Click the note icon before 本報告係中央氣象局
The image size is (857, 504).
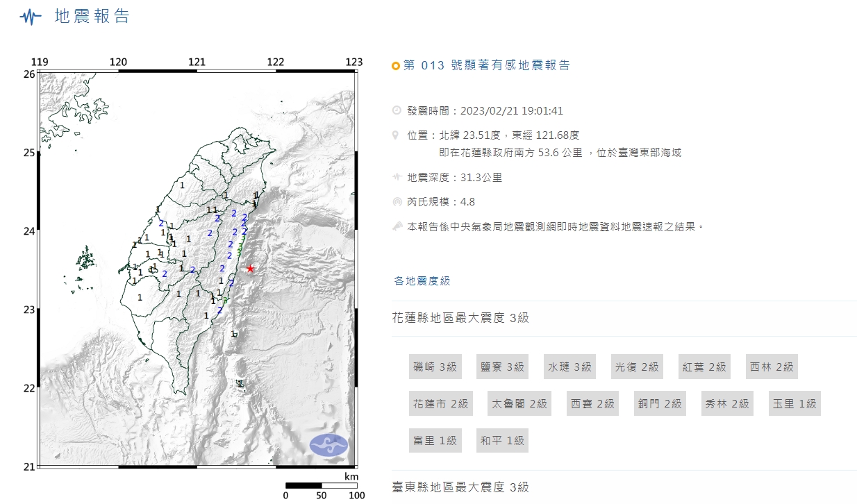tap(397, 226)
